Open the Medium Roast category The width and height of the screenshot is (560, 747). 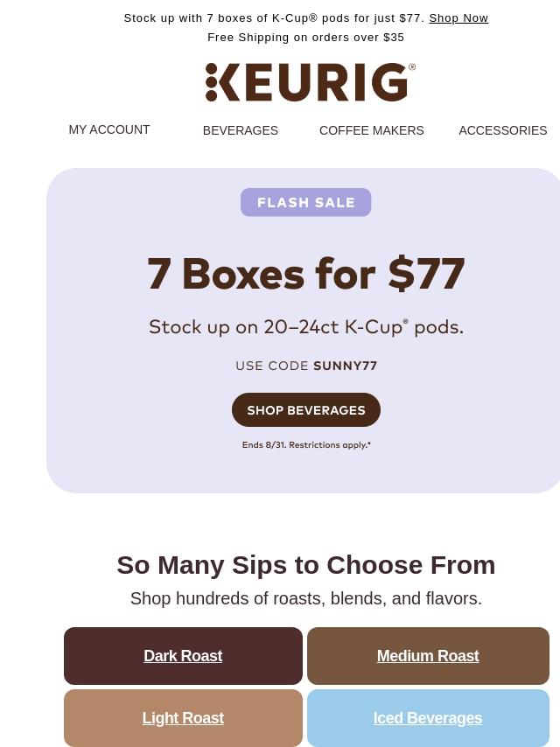click(x=428, y=655)
